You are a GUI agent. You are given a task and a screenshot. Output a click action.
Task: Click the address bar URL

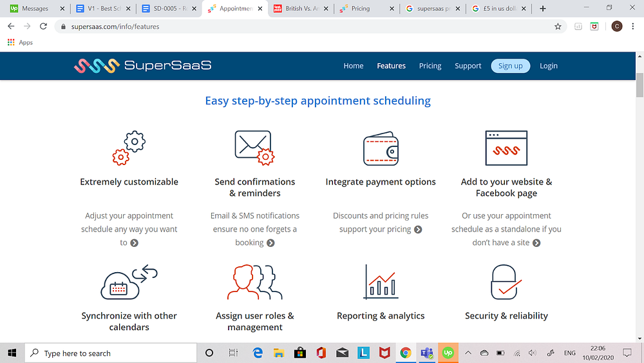[x=115, y=26]
